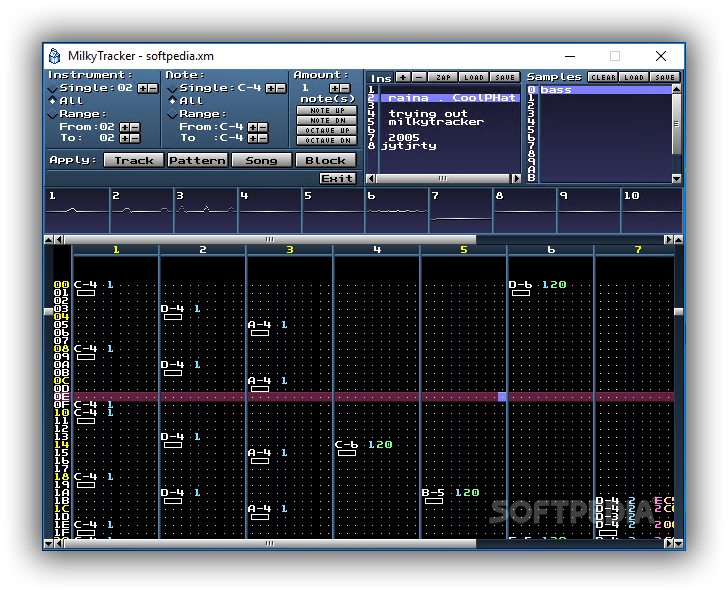
Task: Select instrument 'raina . CoolPHat'
Action: (x=450, y=98)
